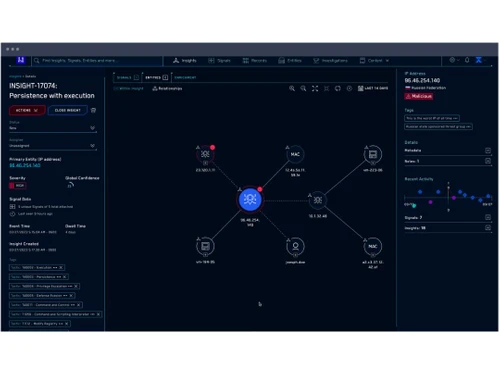This screenshot has height=375, width=500.
Task: Select the bottom-left host node
Action: coord(205,246)
